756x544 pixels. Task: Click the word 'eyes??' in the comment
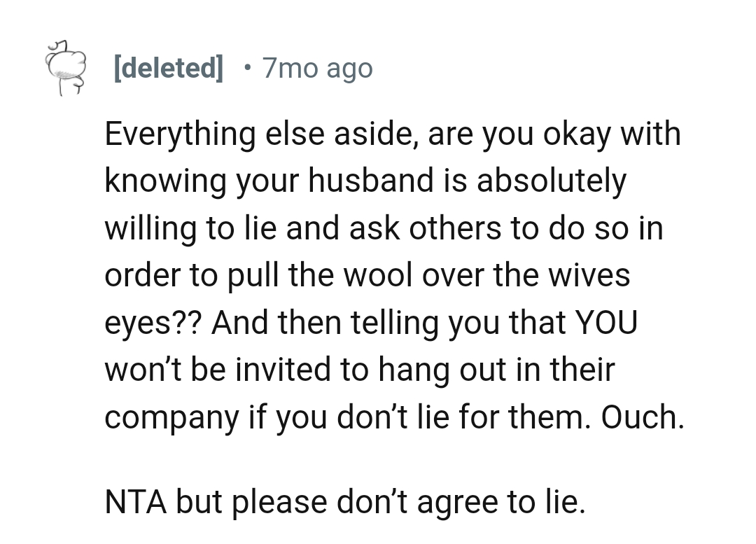click(152, 323)
